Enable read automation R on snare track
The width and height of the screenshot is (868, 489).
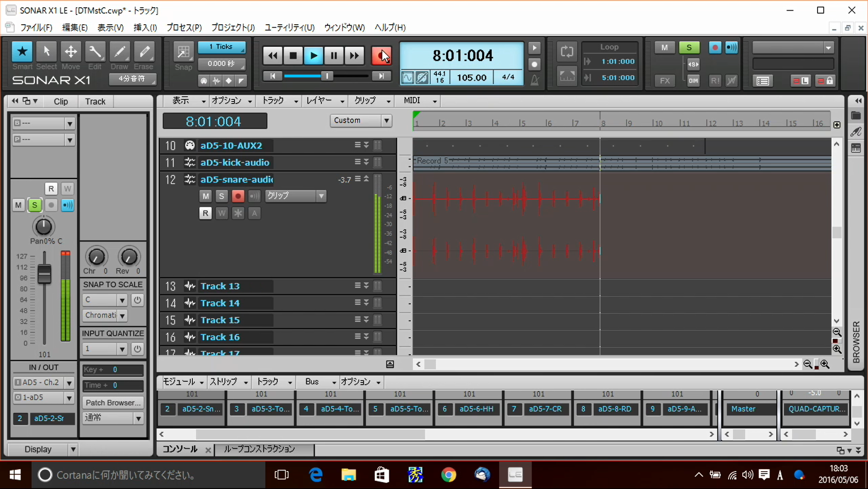(205, 213)
